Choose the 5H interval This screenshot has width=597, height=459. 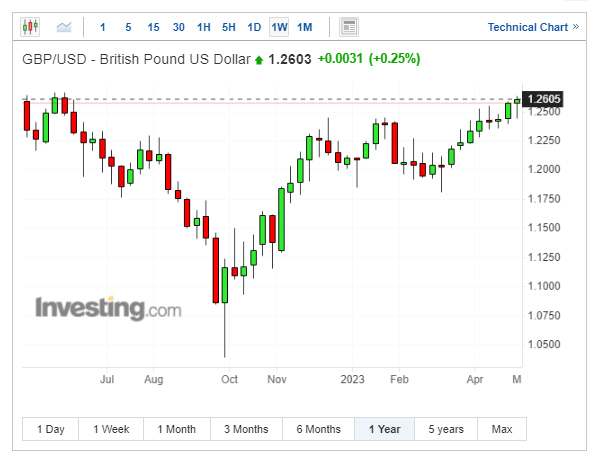[229, 27]
